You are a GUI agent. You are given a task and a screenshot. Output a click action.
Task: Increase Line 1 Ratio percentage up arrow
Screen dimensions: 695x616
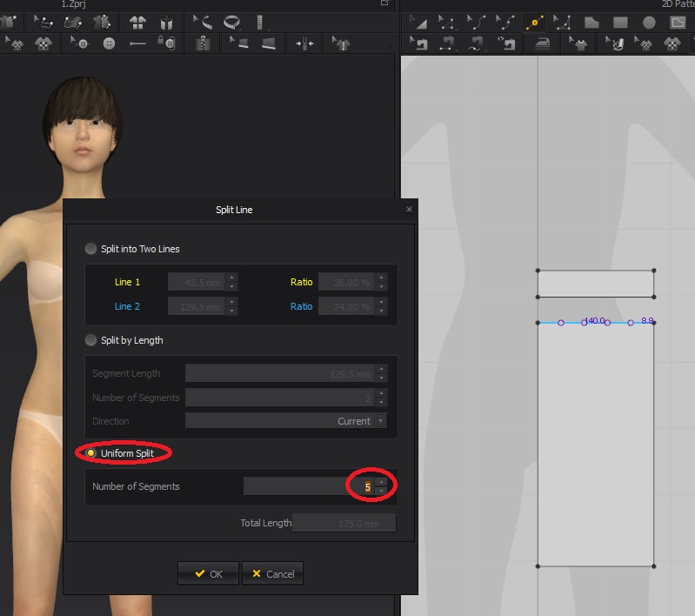(x=381, y=278)
